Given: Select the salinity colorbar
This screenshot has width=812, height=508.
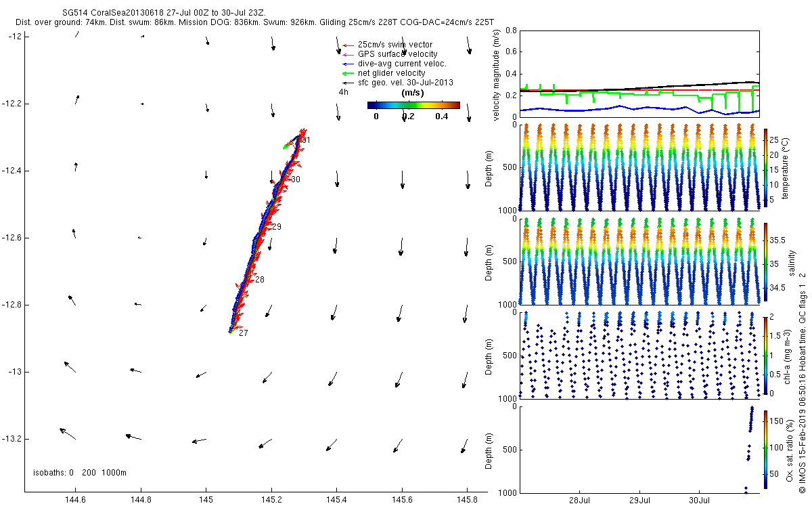Looking at the screenshot, I should click(765, 262).
